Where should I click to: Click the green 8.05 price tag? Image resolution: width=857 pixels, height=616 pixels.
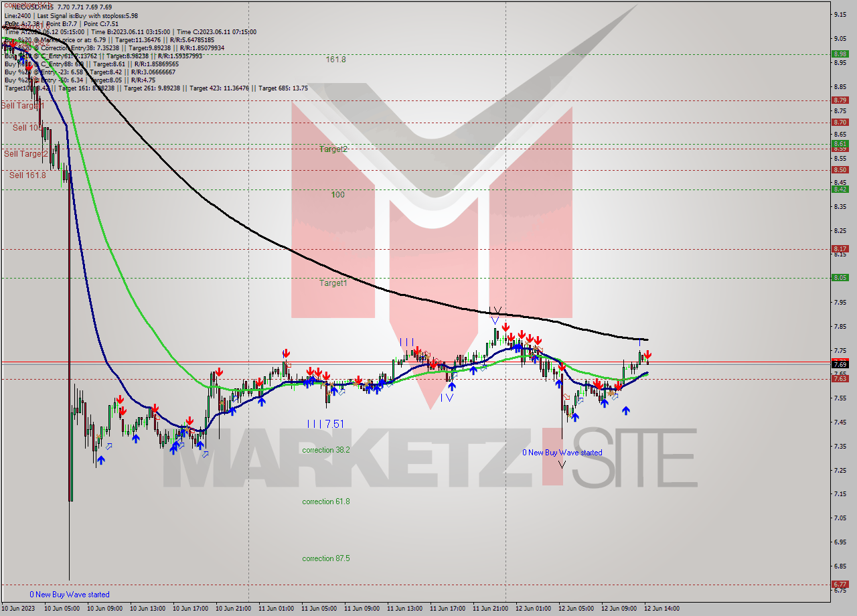pos(840,277)
